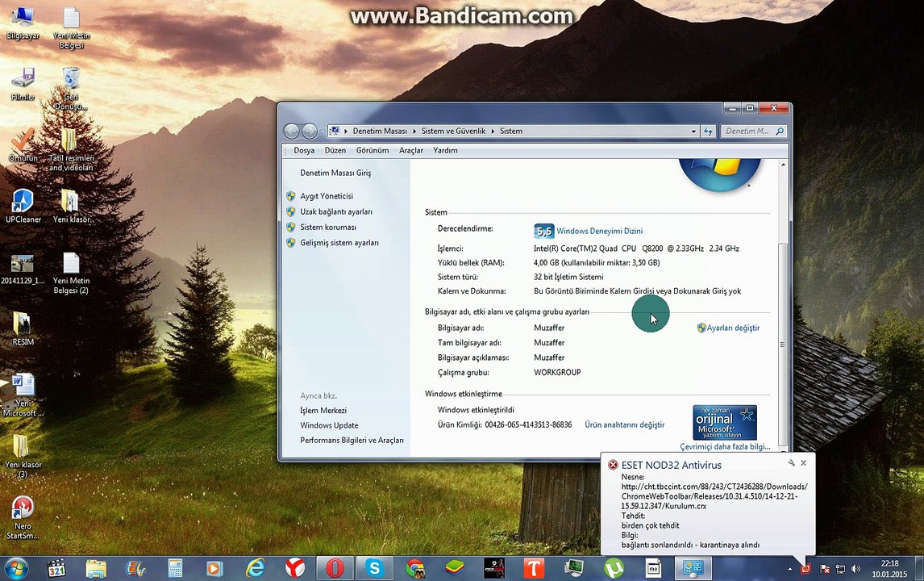Click the Back navigation arrow

tap(292, 131)
